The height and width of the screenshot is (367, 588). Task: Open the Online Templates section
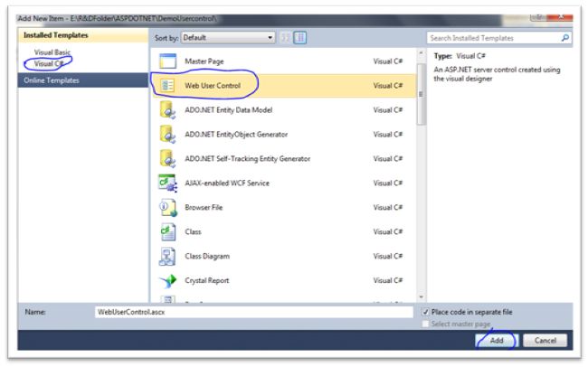83,80
